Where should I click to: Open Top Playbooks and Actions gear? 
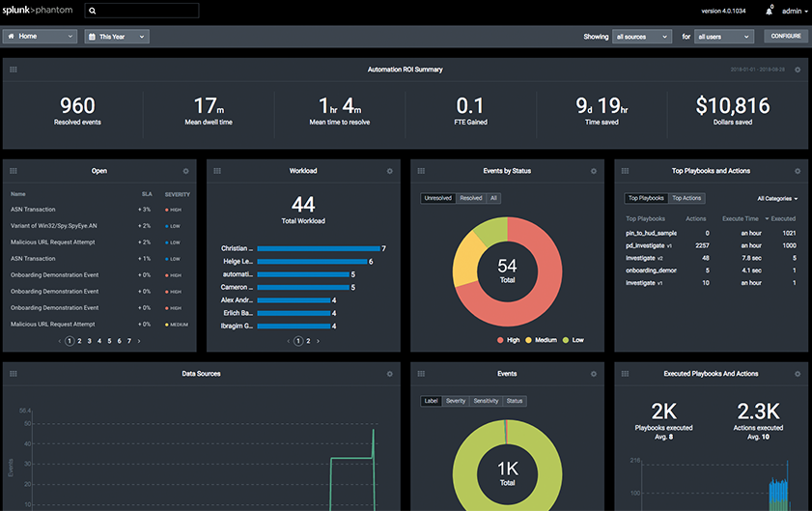pyautogui.click(x=798, y=171)
